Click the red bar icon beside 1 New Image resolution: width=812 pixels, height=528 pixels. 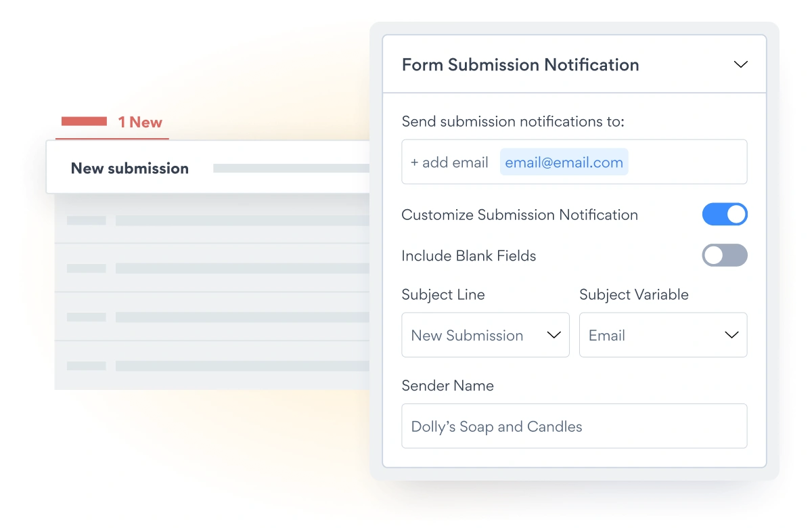[84, 122]
